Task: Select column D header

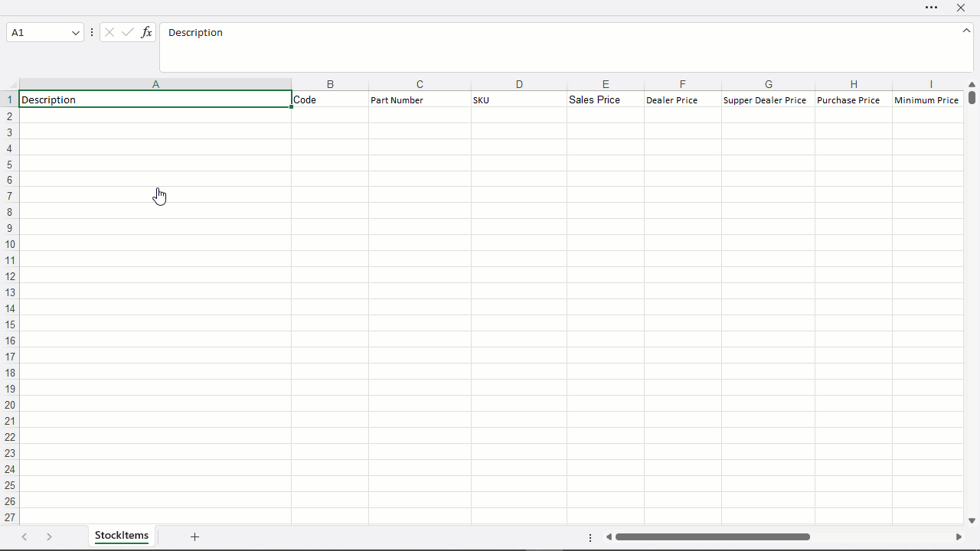Action: click(x=519, y=84)
